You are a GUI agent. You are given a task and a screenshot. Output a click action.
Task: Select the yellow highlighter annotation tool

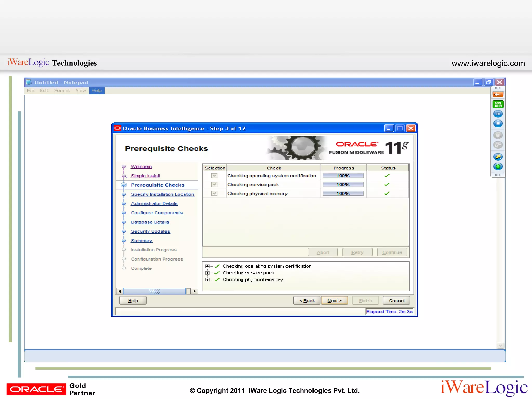tap(498, 157)
